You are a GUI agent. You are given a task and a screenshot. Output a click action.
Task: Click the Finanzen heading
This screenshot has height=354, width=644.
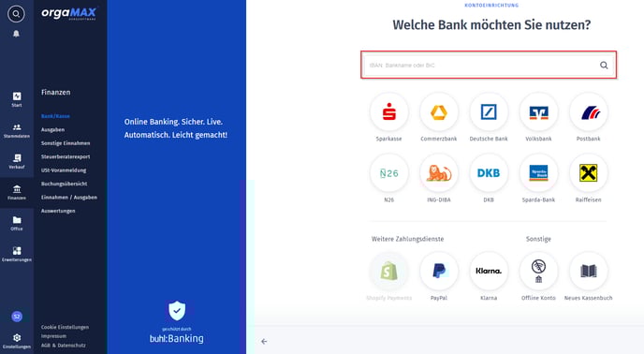(55, 93)
